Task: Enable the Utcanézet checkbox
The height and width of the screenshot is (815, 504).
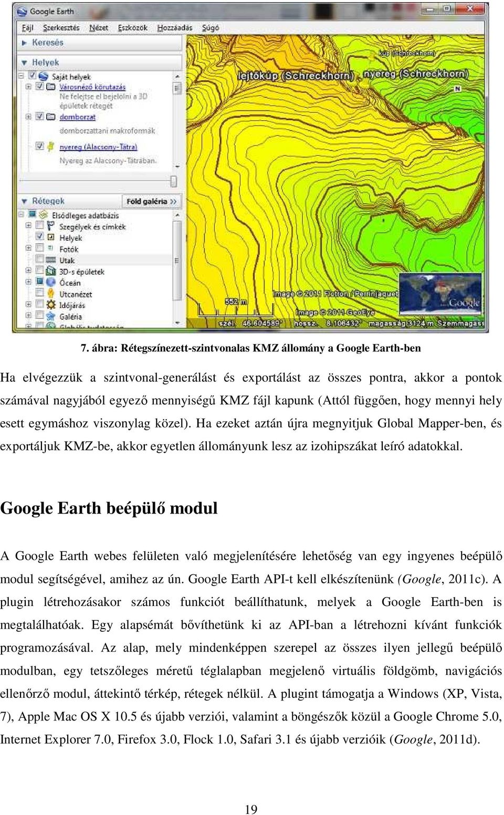Action: pos(39,293)
